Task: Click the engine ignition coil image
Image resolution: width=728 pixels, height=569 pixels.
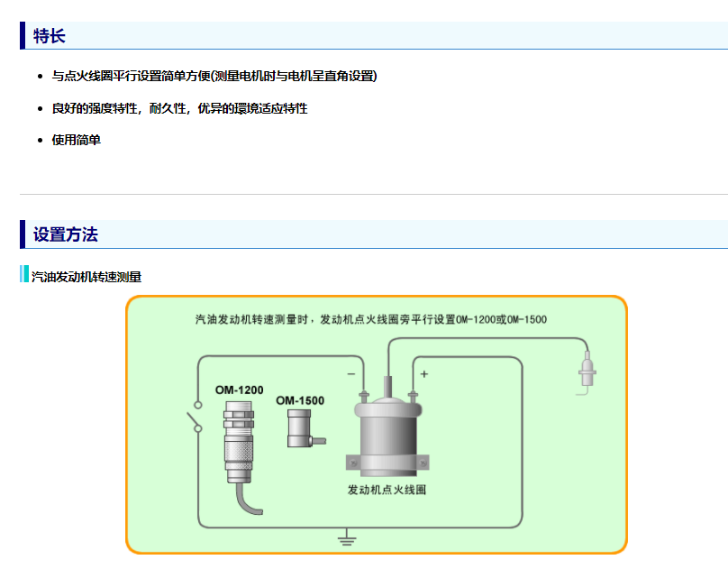Action: coord(387,435)
